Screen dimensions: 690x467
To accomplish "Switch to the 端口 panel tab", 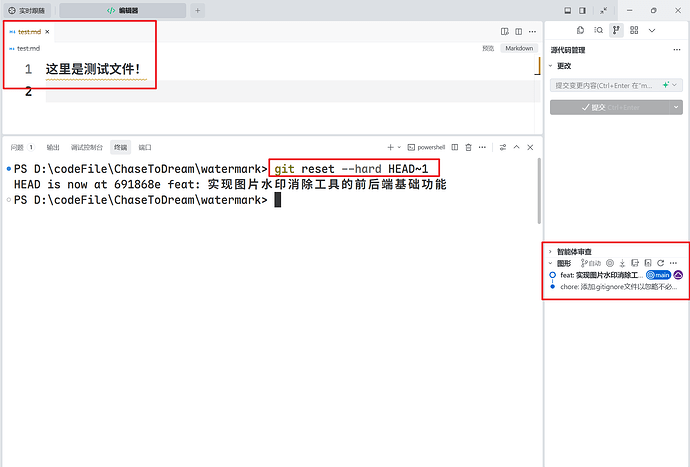I will [145, 147].
